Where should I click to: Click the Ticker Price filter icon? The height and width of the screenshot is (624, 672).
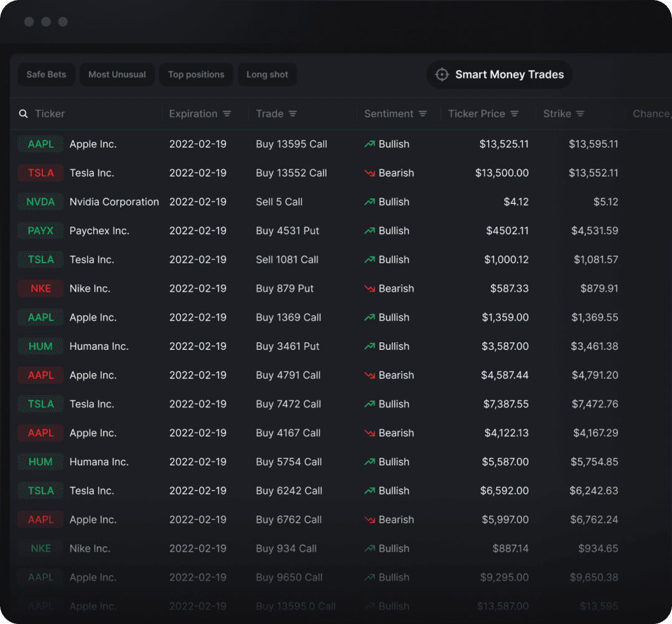(515, 114)
